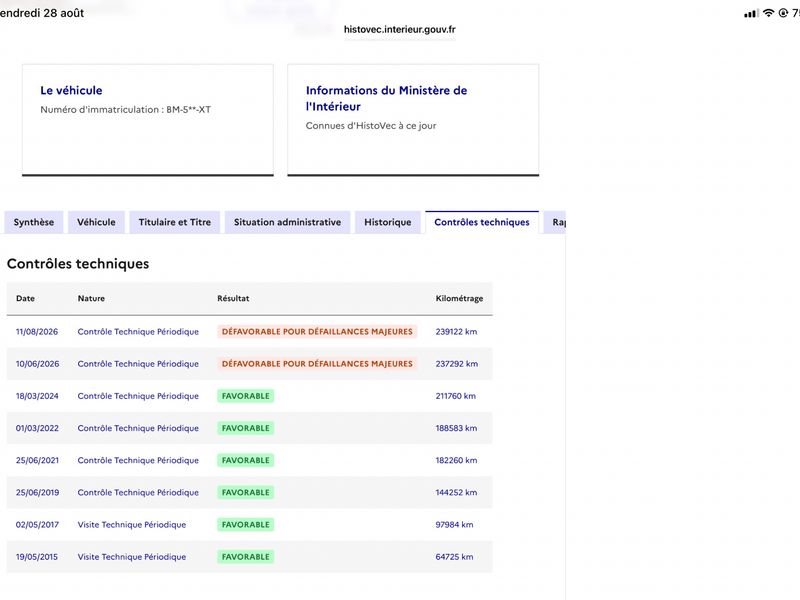Click Contrôle Technique Périodique in 11/08/2026 row
800x600 pixels.
[138, 332]
